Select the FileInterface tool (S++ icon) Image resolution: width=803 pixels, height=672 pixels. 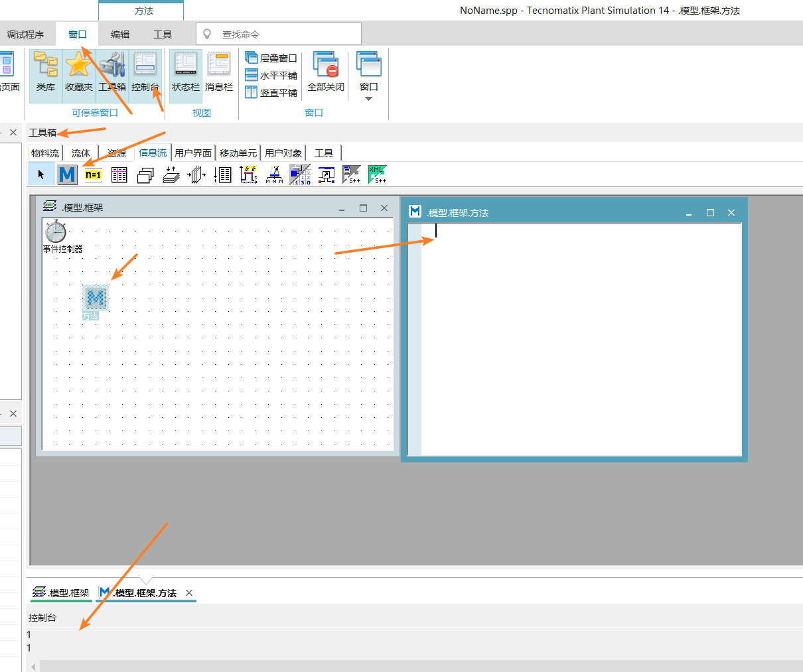click(x=352, y=174)
